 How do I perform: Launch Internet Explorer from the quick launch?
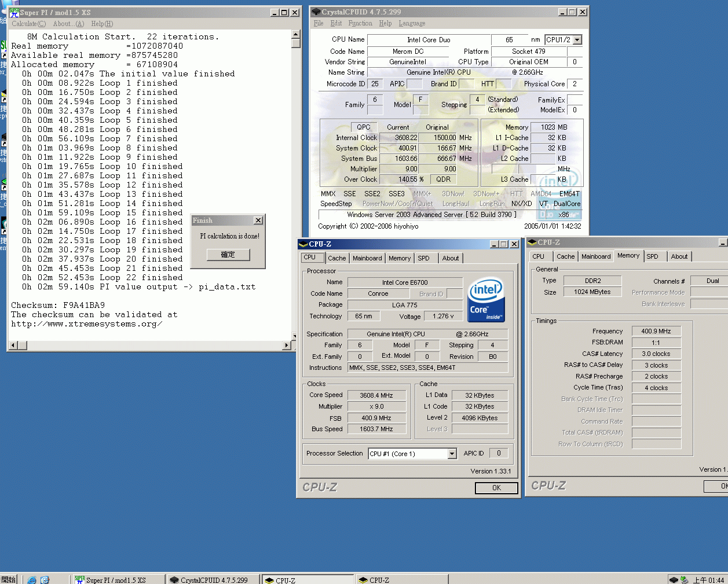click(x=32, y=579)
